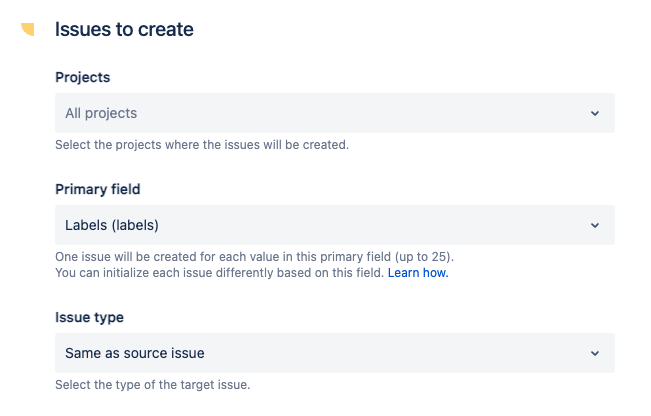Click the chevron arrow in Primary field dropdown
651x416 pixels.
click(595, 225)
